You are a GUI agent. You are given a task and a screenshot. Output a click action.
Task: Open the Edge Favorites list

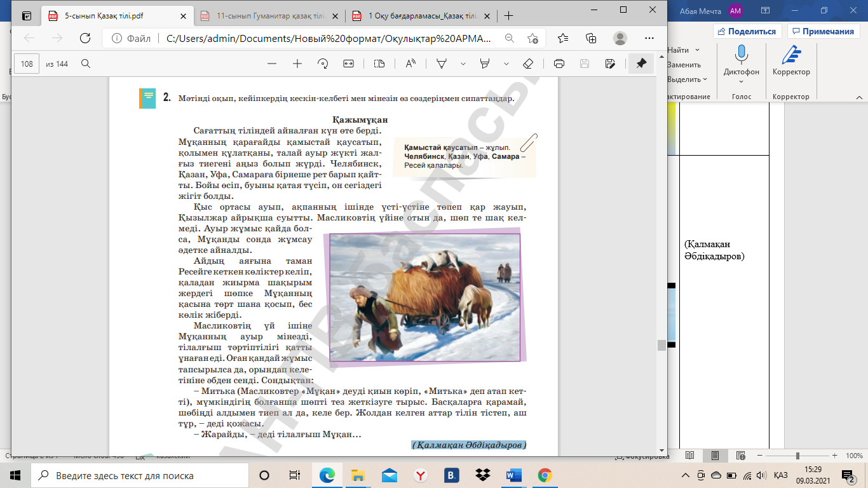563,38
